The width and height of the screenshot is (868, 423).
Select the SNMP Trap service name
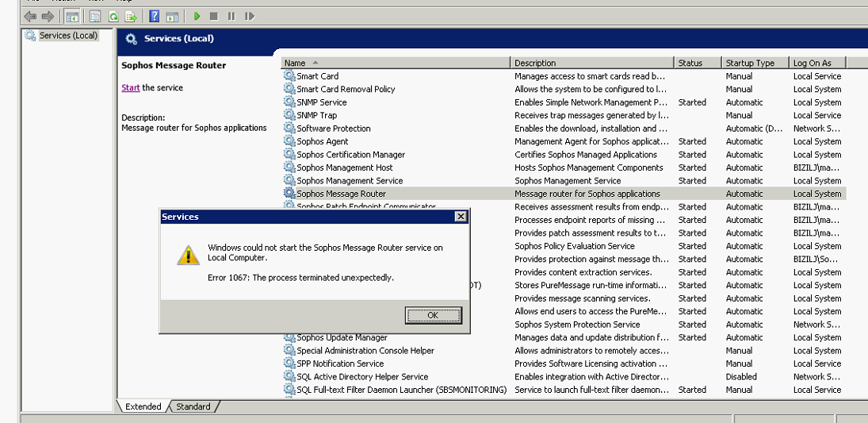coord(316,115)
